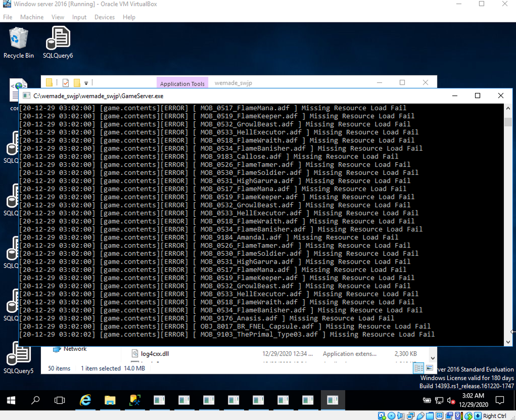This screenshot has height=420, width=516.
Task: Open Task View on the taskbar
Action: pyautogui.click(x=59, y=400)
